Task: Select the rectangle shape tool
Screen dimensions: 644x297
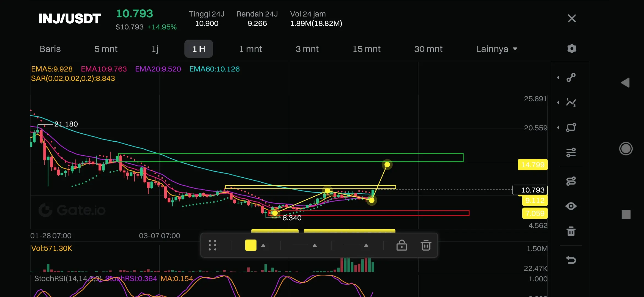Action: 571,127
